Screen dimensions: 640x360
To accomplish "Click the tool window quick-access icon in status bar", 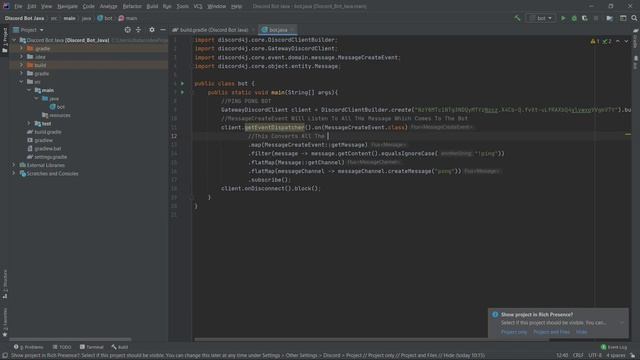I will point(4,356).
